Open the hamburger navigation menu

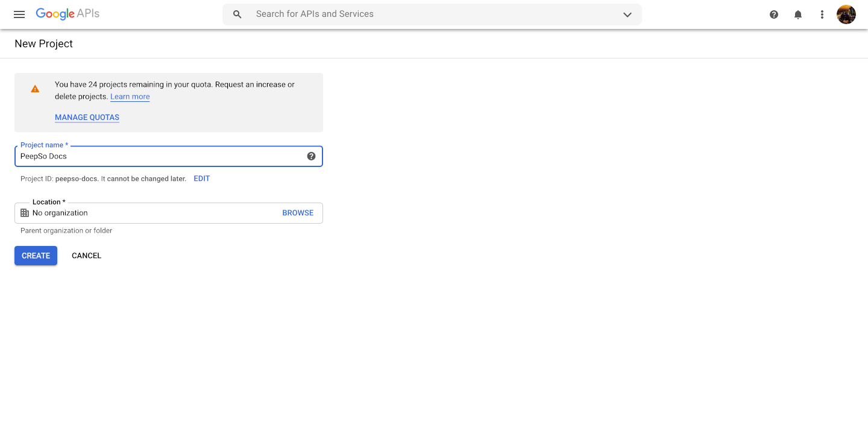pos(19,14)
